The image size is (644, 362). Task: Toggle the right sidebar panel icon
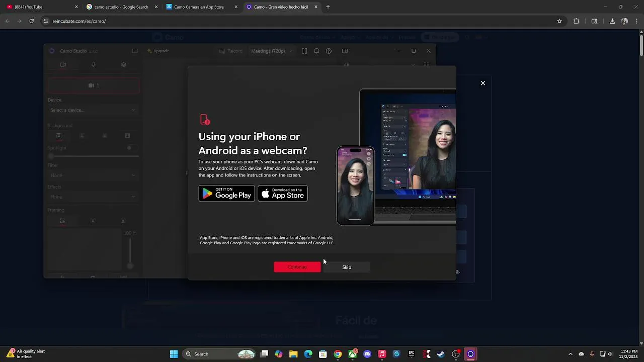[x=345, y=51]
